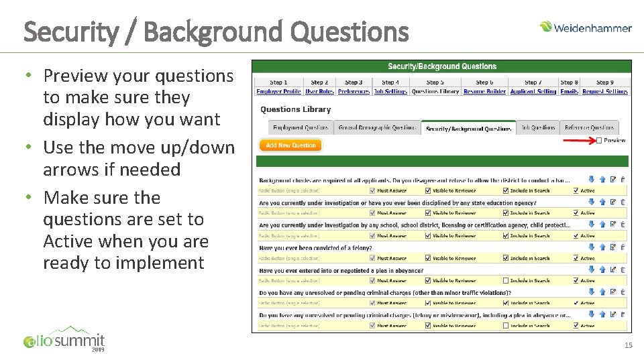Open the Request Settings step link

(605, 91)
